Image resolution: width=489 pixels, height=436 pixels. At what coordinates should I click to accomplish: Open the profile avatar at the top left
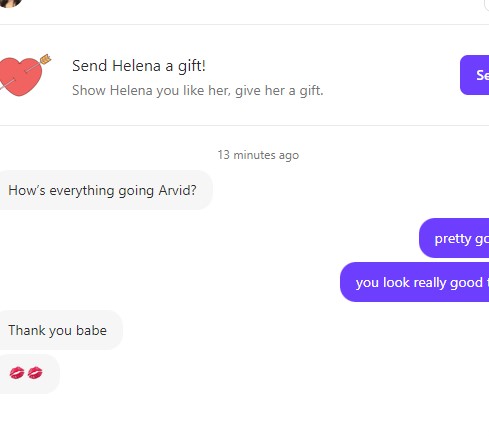(10, 3)
